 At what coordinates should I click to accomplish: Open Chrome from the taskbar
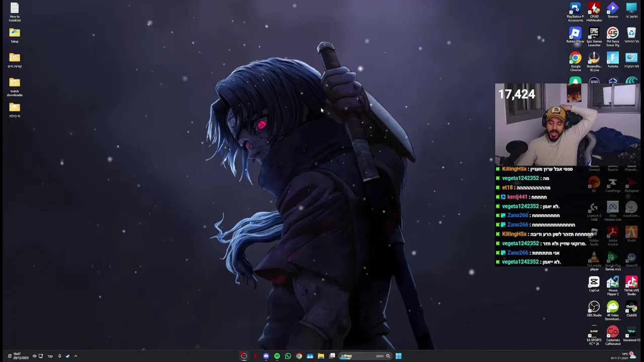click(x=299, y=356)
